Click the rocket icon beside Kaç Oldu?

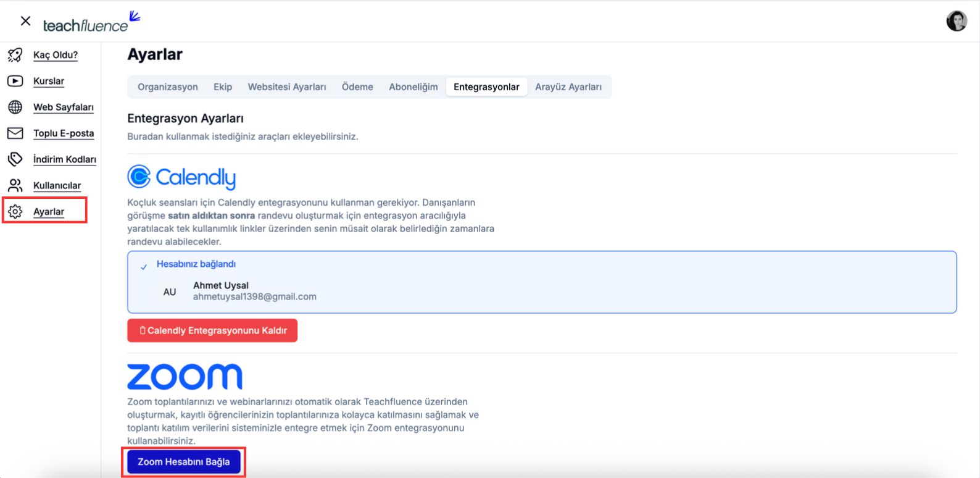click(x=15, y=55)
